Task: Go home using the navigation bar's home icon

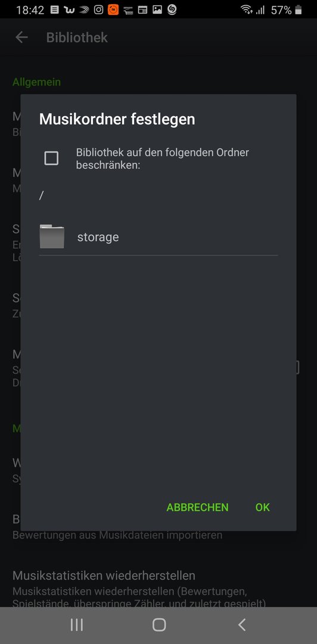Action: coord(159,625)
